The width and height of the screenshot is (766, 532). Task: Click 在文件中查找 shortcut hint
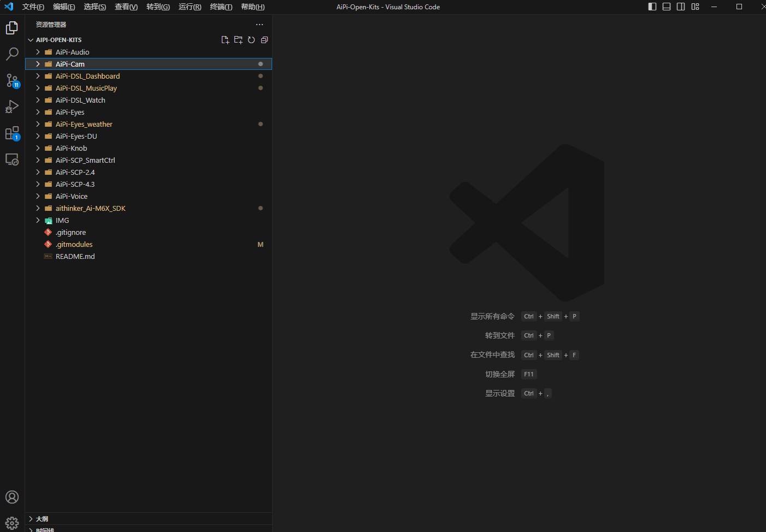pos(492,355)
